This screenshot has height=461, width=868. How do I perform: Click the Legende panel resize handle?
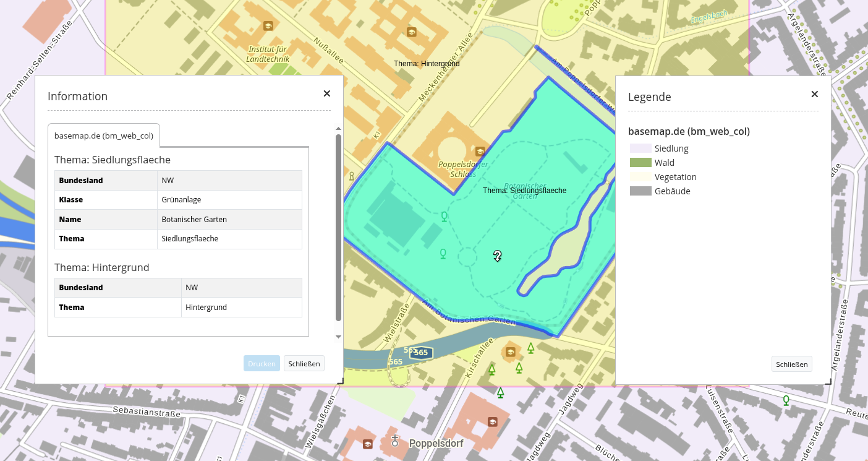tap(827, 380)
